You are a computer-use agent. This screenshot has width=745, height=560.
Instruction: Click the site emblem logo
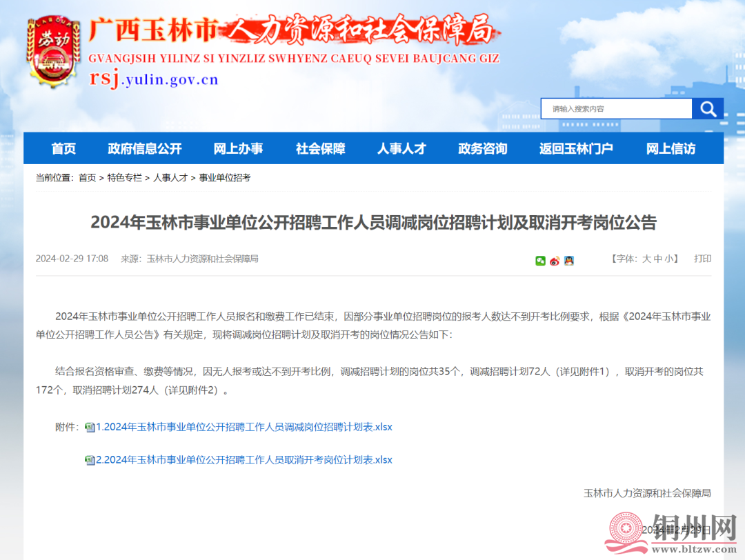tap(53, 52)
